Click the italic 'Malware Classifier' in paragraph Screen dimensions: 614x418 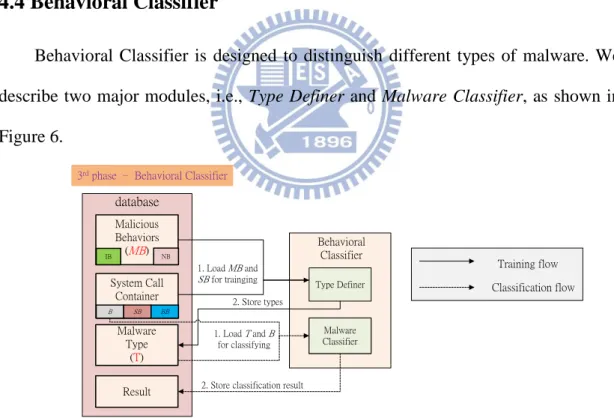point(452,96)
